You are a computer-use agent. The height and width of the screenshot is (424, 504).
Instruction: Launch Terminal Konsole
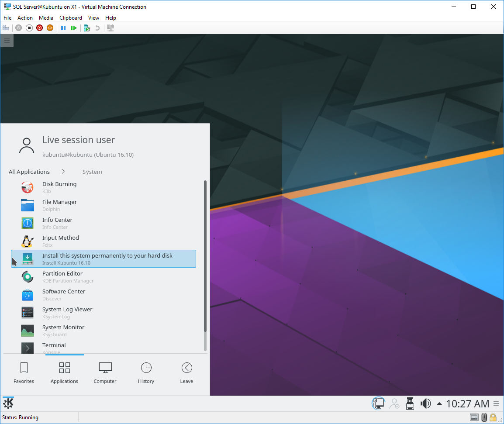click(104, 348)
